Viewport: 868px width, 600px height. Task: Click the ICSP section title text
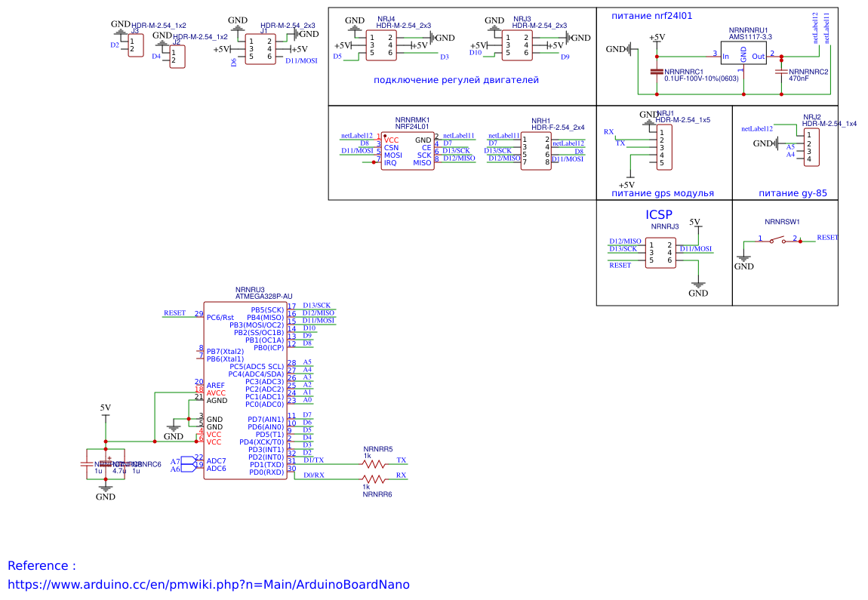point(659,215)
